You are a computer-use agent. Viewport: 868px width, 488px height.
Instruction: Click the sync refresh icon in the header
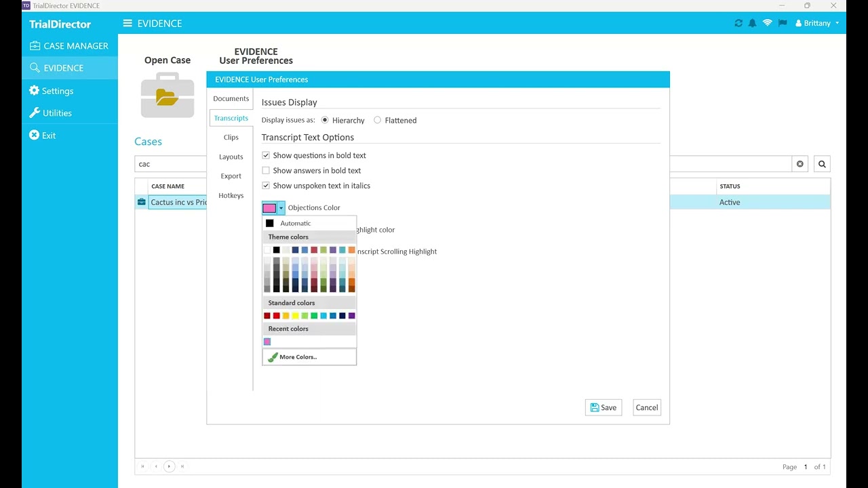click(738, 23)
